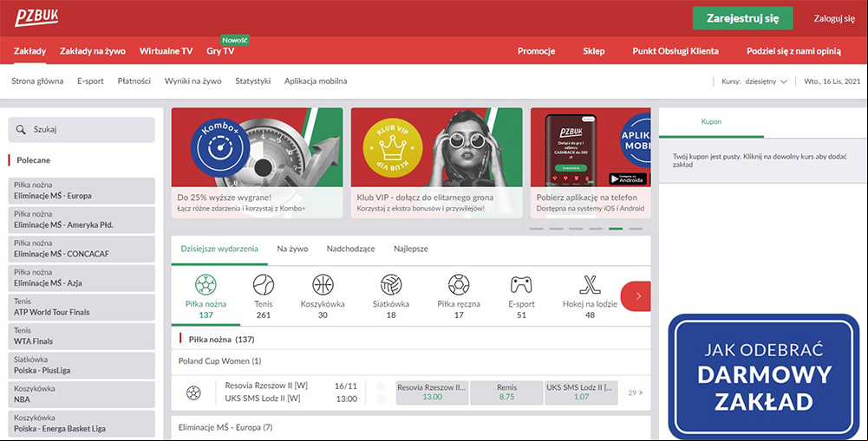The height and width of the screenshot is (441, 868).
Task: Go to Strona główna
Action: [x=37, y=81]
